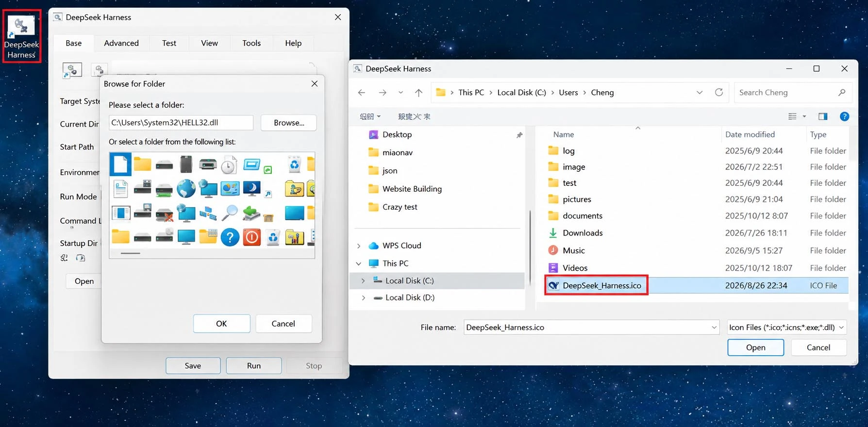Click the folder path input field
This screenshot has width=868, height=427.
[181, 123]
